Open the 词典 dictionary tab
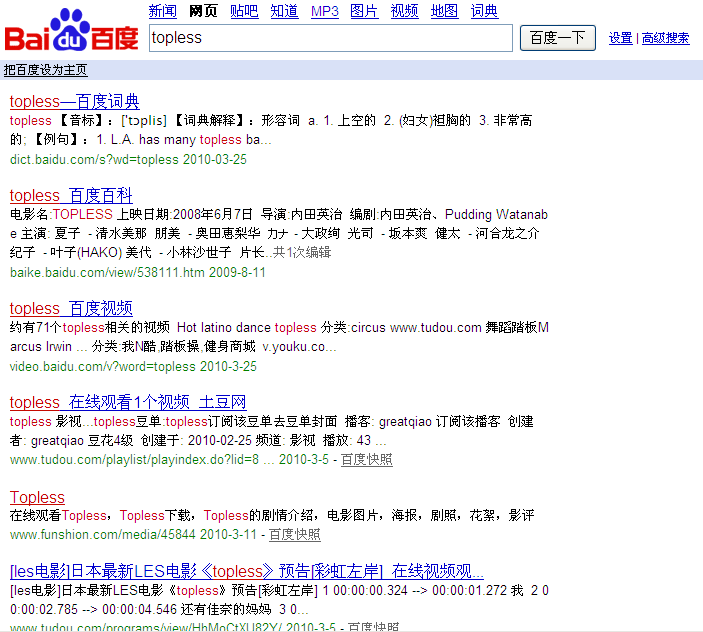 (484, 11)
